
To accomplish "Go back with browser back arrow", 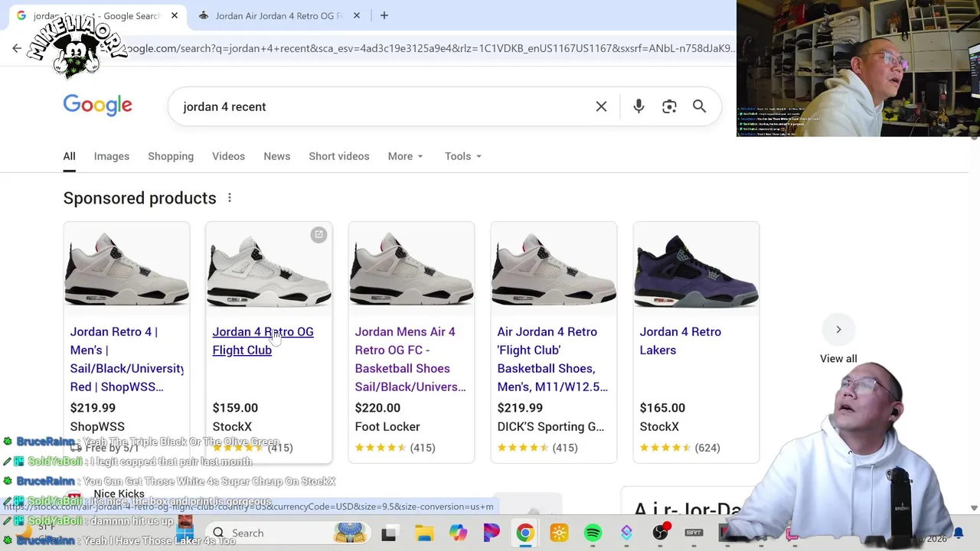I will point(17,48).
